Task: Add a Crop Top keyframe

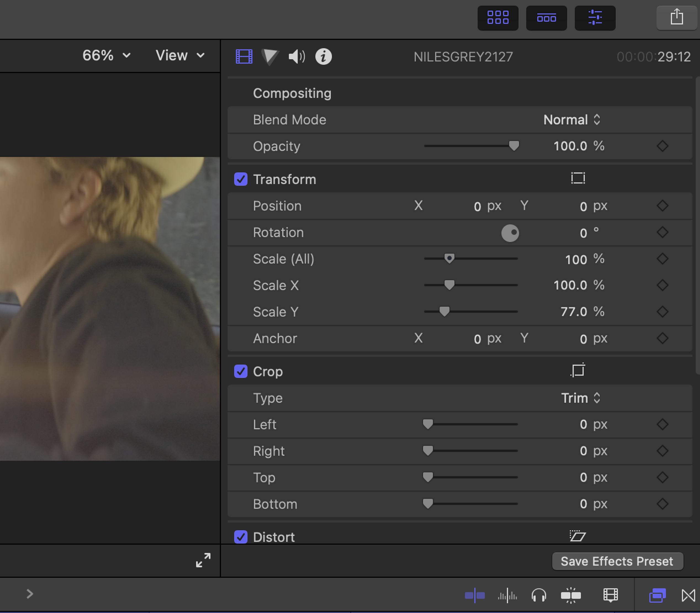Action: (662, 477)
